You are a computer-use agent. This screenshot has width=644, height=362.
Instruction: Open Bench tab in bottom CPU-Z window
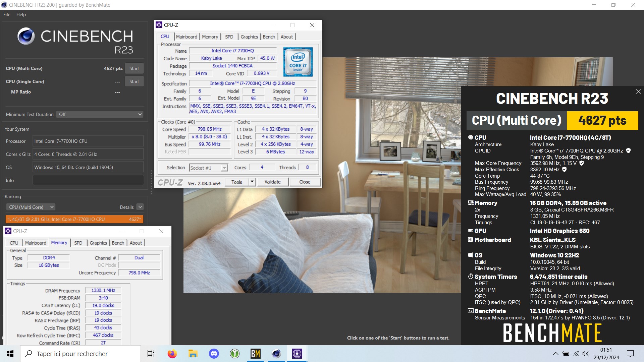tap(118, 243)
